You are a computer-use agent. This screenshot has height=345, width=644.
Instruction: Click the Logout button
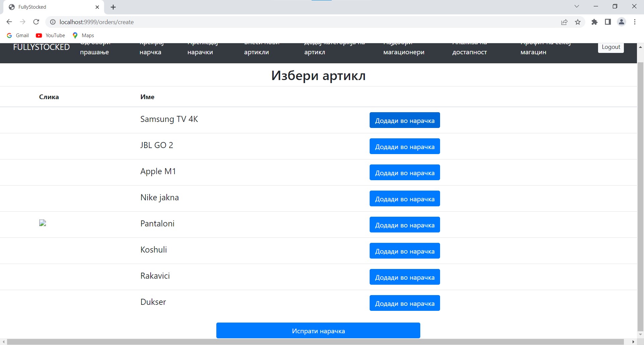click(610, 47)
